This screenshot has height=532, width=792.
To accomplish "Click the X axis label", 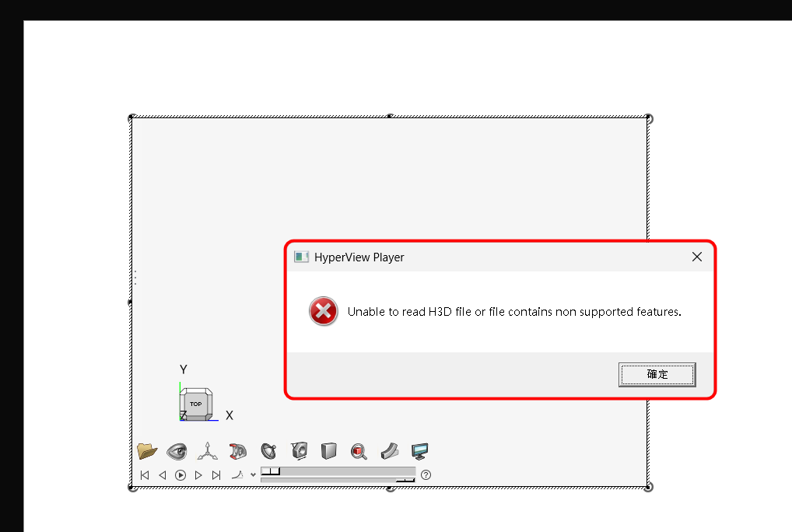I will click(230, 415).
